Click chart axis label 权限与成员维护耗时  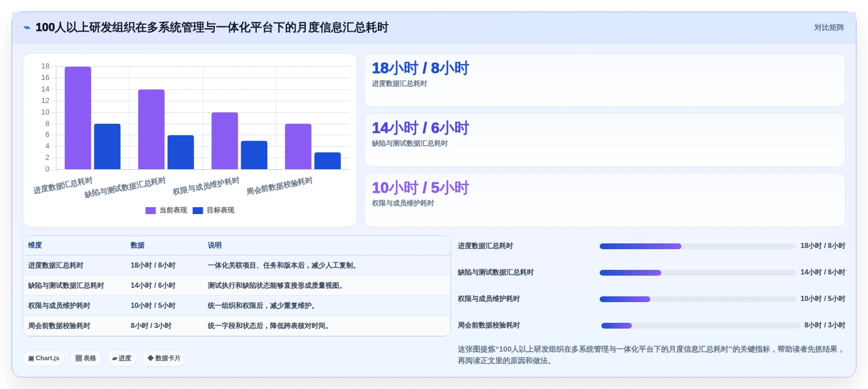(x=206, y=186)
